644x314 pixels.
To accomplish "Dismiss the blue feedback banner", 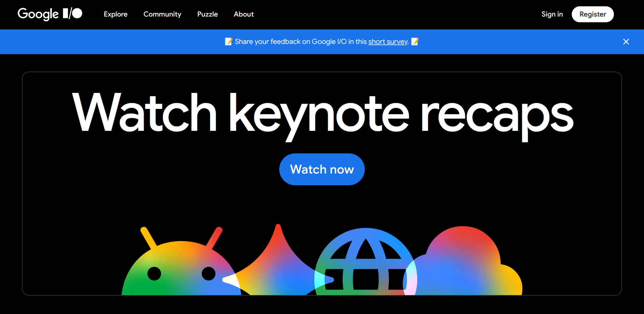I will (x=626, y=42).
